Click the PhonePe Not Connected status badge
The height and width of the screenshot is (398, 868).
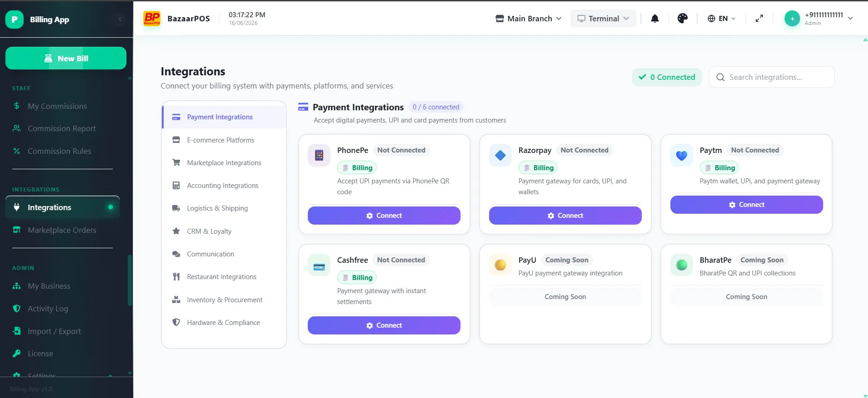tap(401, 150)
